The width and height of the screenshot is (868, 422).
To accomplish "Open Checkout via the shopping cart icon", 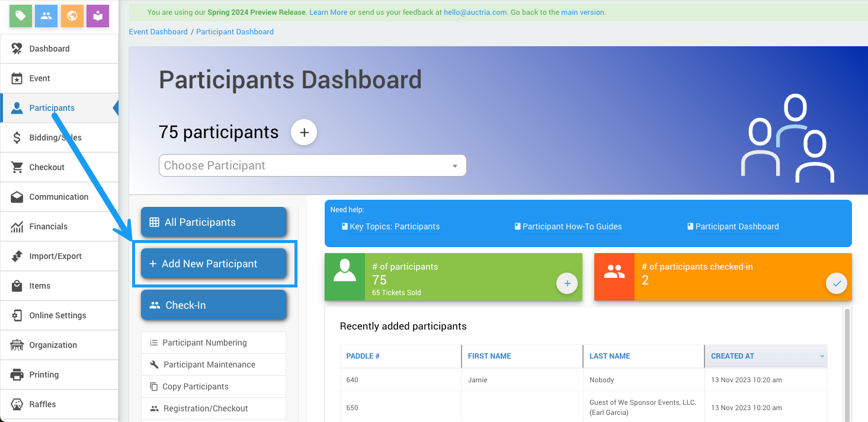I will 17,167.
